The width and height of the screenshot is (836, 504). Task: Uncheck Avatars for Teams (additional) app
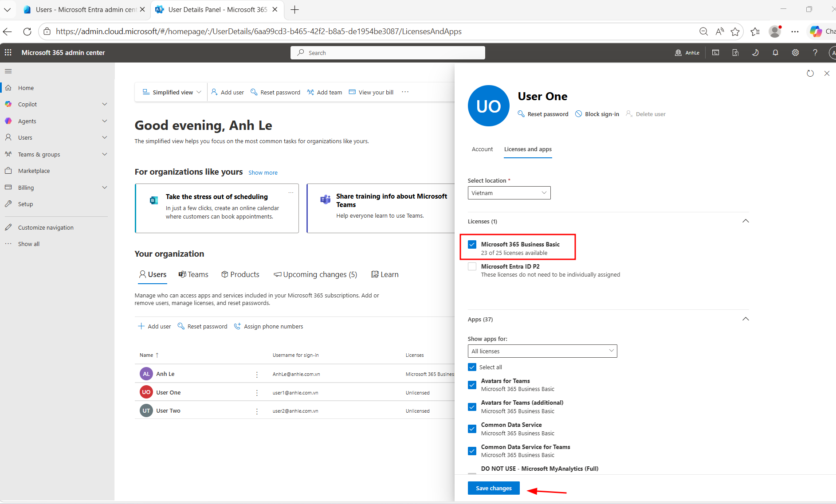[x=472, y=407]
